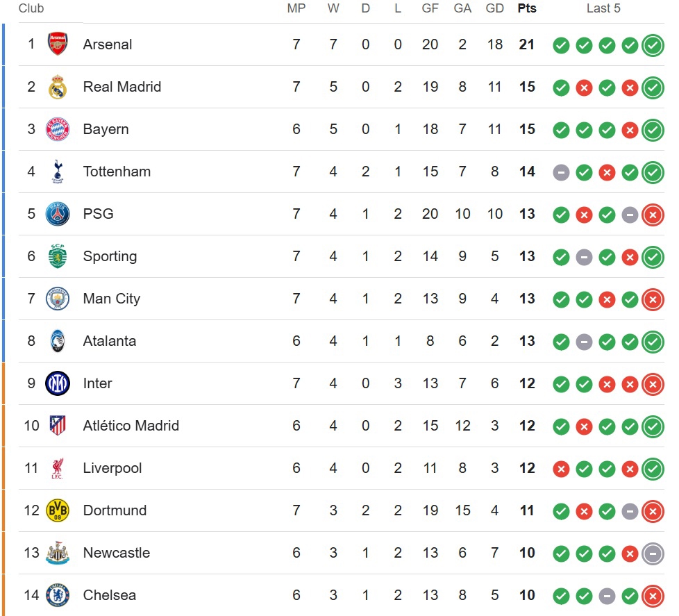Open the Chelsea team link

coord(109,595)
